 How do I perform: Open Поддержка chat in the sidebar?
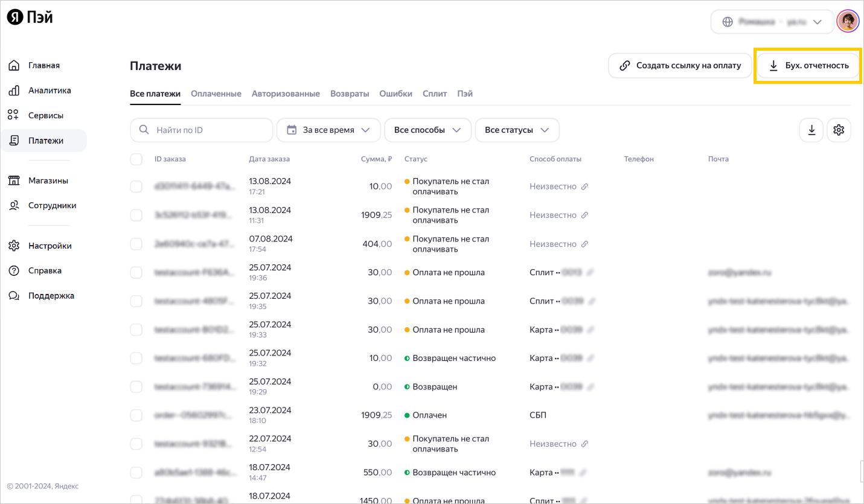point(51,296)
